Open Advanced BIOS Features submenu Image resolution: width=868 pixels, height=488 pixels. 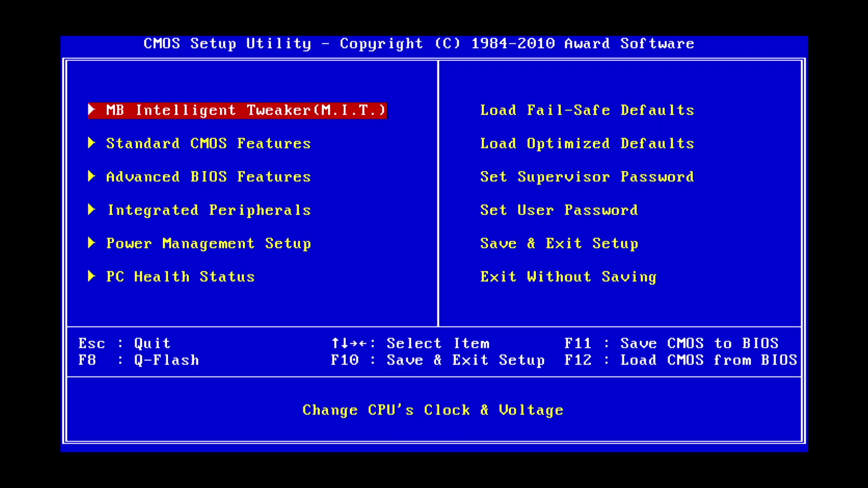(x=208, y=177)
